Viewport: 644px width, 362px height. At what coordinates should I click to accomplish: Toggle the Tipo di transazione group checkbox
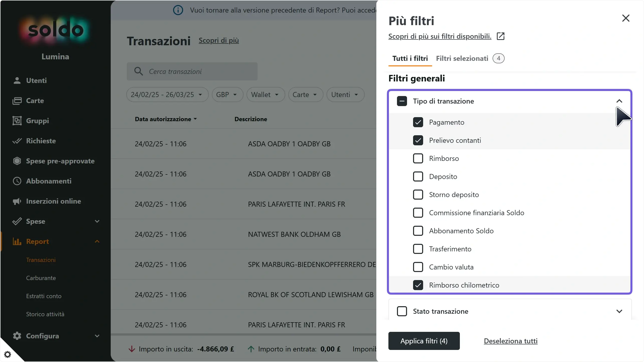point(402,101)
